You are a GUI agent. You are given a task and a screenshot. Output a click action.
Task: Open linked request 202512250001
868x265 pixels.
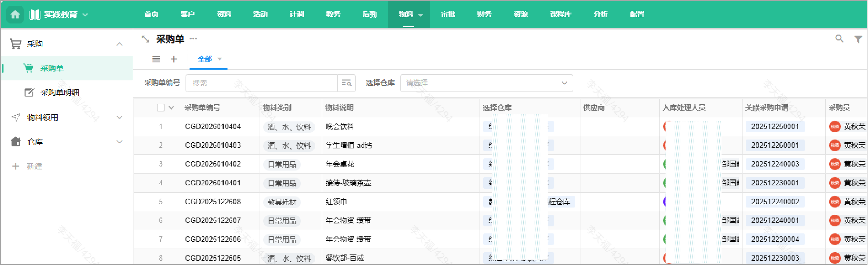[x=775, y=127]
